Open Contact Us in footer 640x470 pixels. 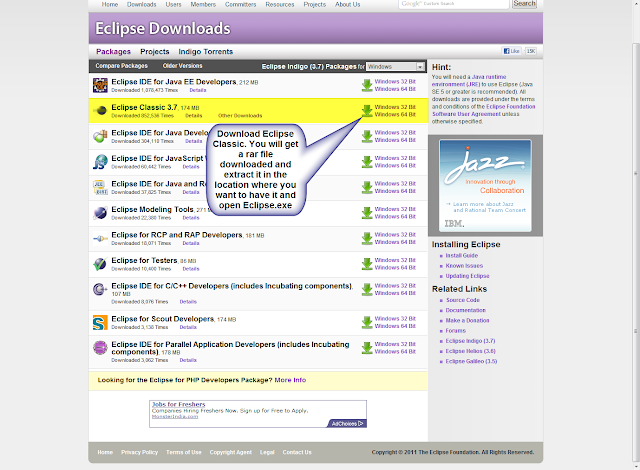tap(297, 452)
